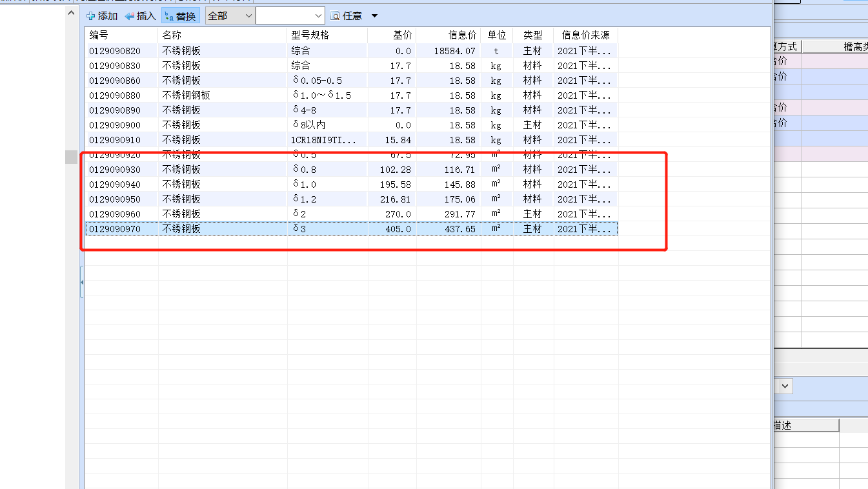
Task: Expand the arrow menu next to 任意
Action: 374,15
